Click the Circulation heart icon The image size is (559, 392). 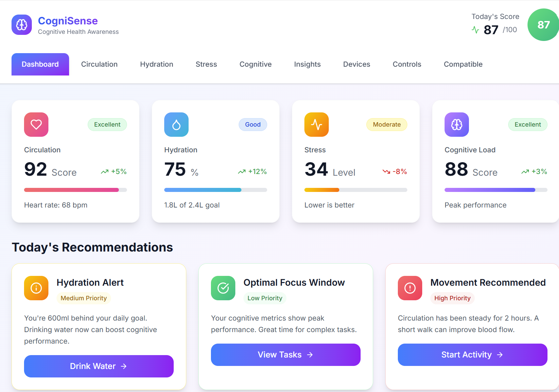pos(36,125)
